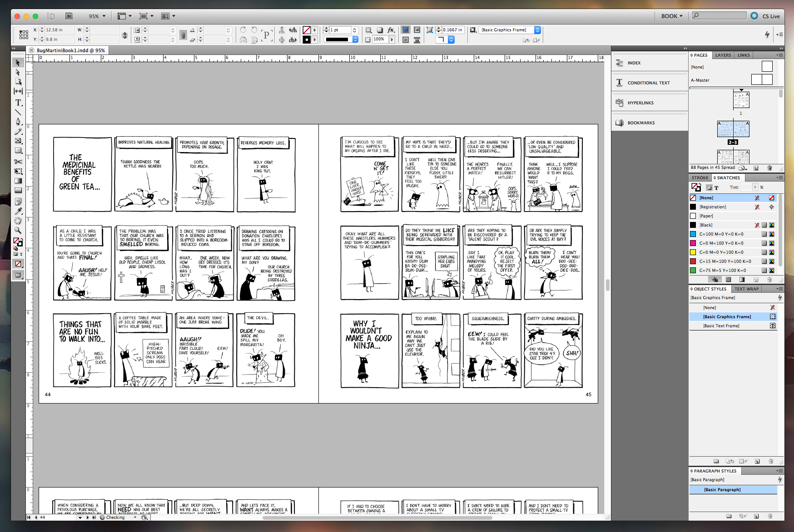
Task: Select the Free Transform tool
Action: (x=18, y=171)
